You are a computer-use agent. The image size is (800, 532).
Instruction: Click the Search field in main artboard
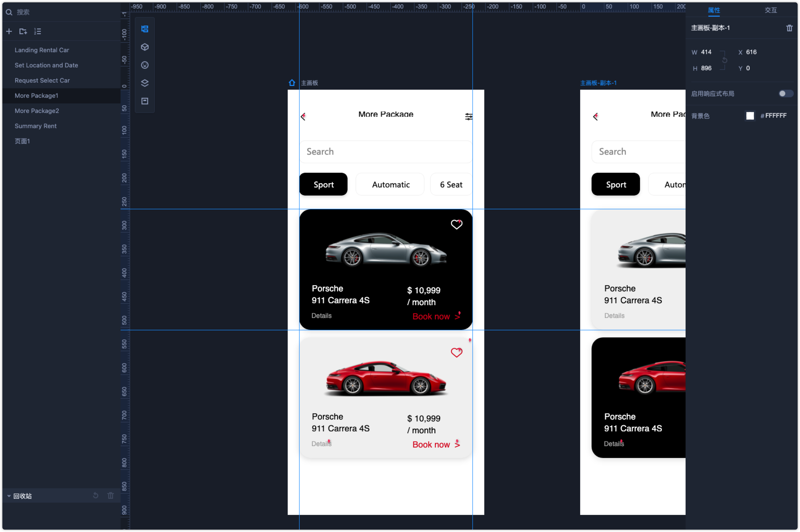click(x=386, y=152)
